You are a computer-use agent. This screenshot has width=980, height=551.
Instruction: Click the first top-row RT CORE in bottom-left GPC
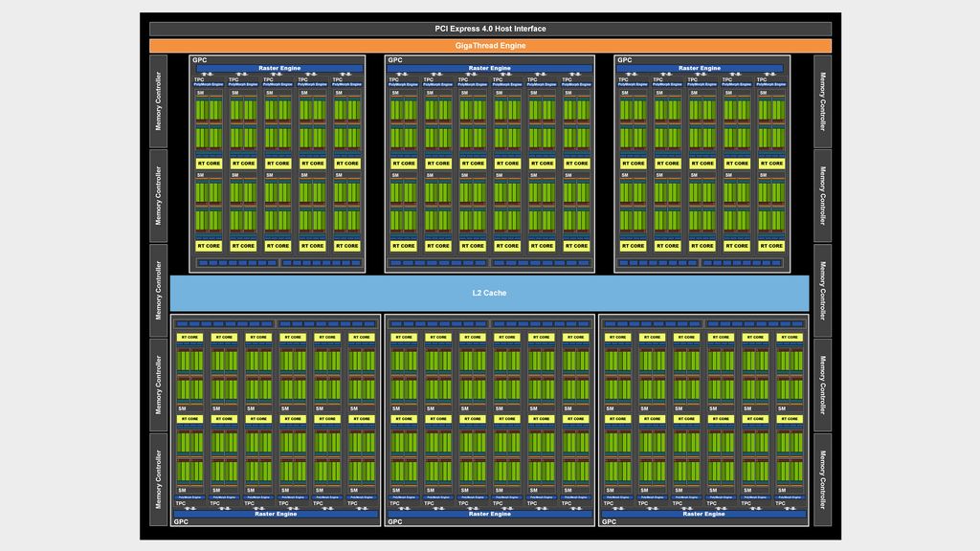coord(189,338)
